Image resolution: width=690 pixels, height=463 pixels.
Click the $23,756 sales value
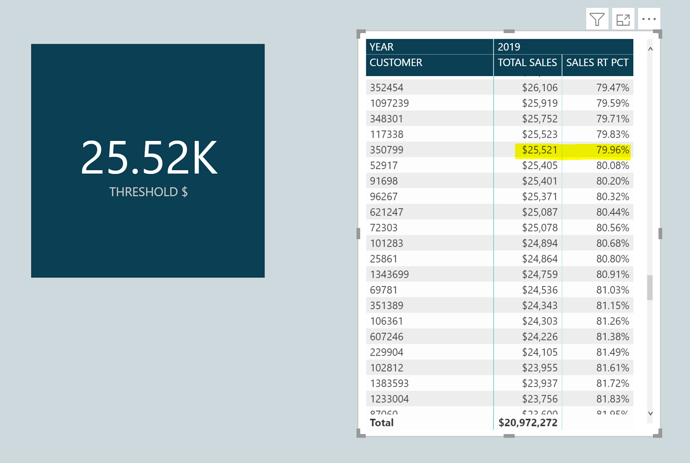click(x=540, y=399)
